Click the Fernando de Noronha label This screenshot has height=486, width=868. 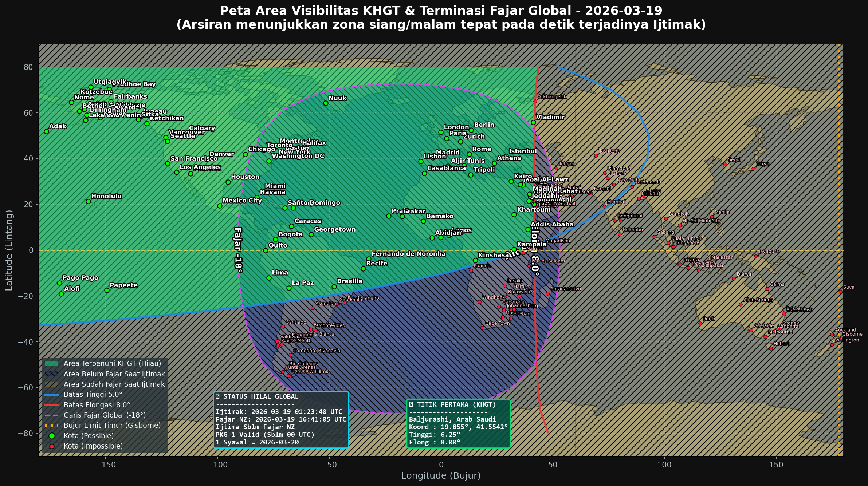[409, 254]
